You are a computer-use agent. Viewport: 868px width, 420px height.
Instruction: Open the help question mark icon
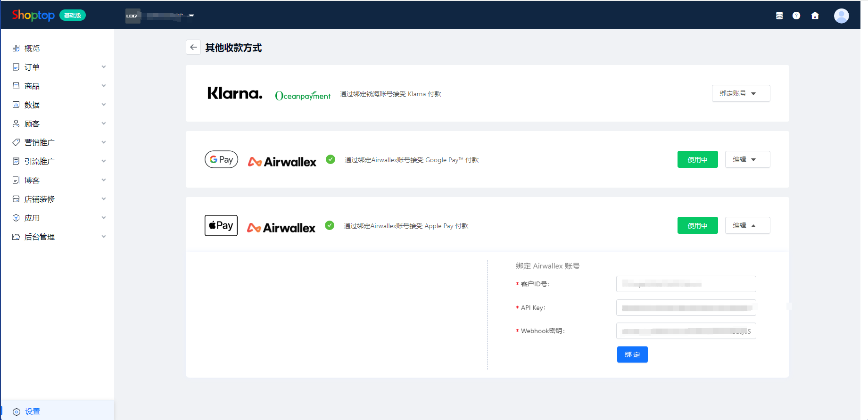click(796, 16)
